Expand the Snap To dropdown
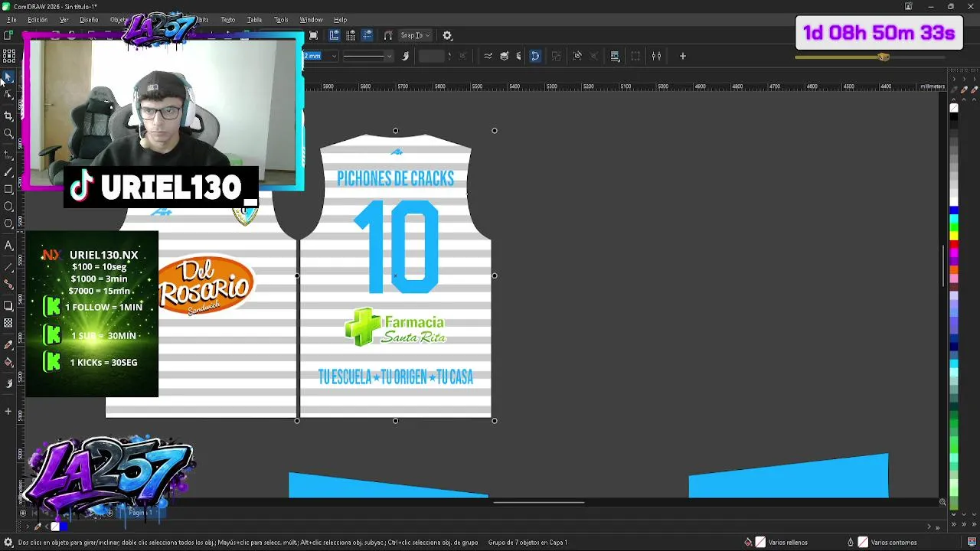Screen dimensions: 980x551 click(x=416, y=35)
